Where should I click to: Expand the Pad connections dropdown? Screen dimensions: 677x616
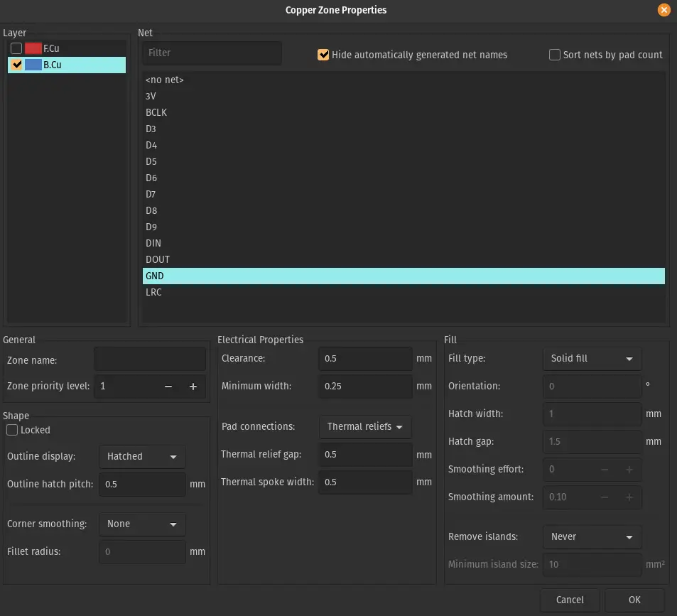(365, 427)
